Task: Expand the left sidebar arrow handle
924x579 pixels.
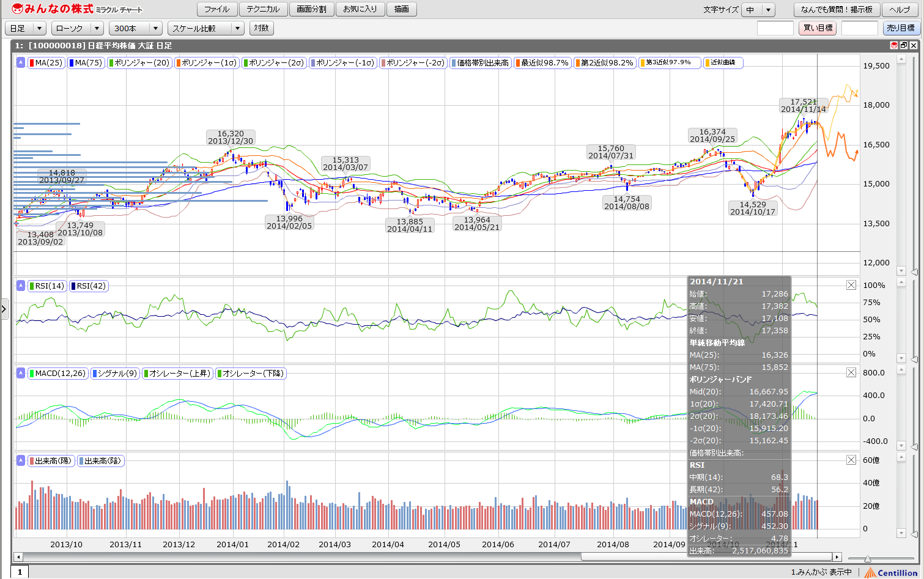Action: (x=4, y=309)
